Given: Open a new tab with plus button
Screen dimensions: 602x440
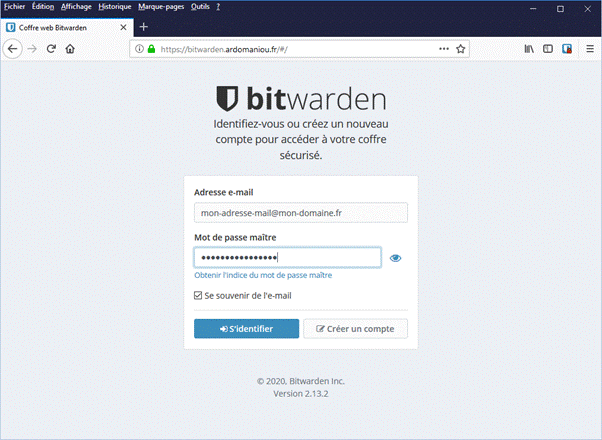Looking at the screenshot, I should pos(144,27).
